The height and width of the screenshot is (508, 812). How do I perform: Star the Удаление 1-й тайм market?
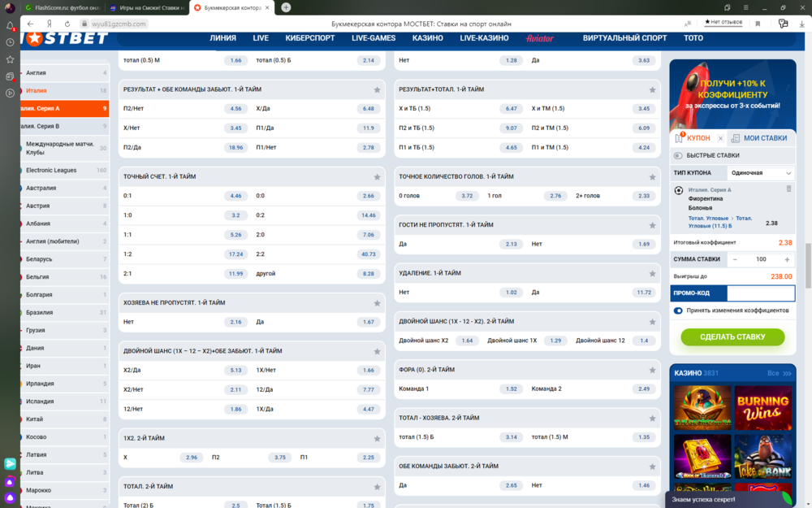[653, 274]
